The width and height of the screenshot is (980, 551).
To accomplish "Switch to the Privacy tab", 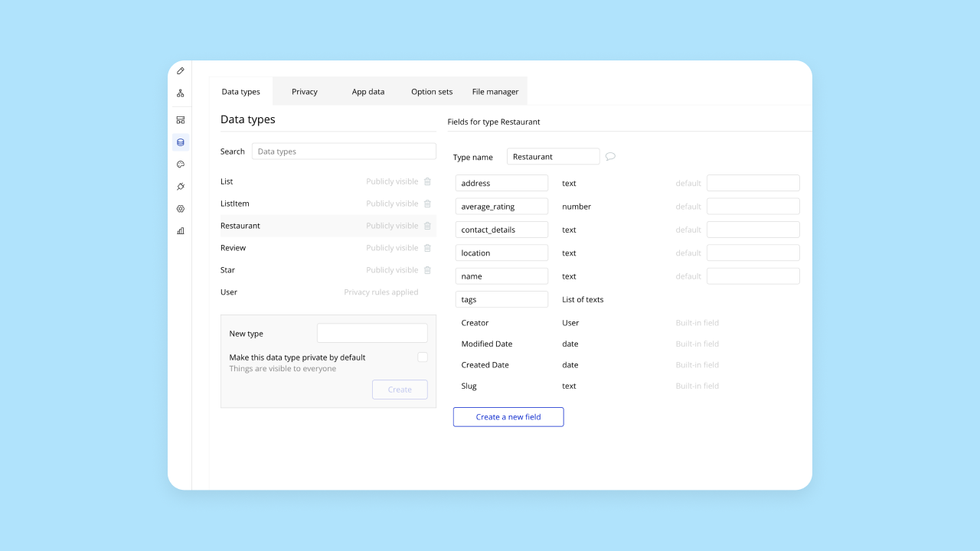I will (x=304, y=91).
